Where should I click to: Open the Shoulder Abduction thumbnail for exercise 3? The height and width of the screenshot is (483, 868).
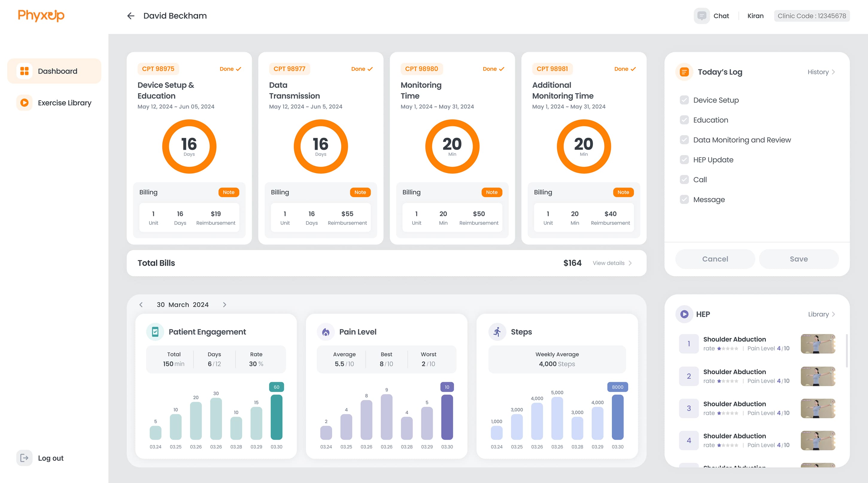click(x=818, y=408)
